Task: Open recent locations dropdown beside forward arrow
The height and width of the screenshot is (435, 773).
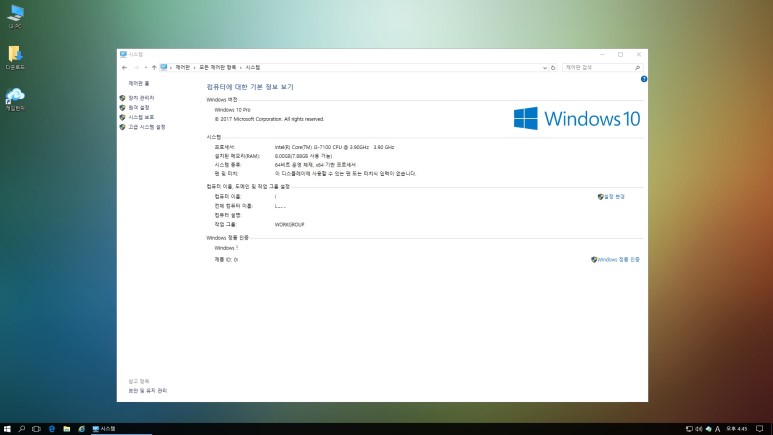Action: point(145,68)
